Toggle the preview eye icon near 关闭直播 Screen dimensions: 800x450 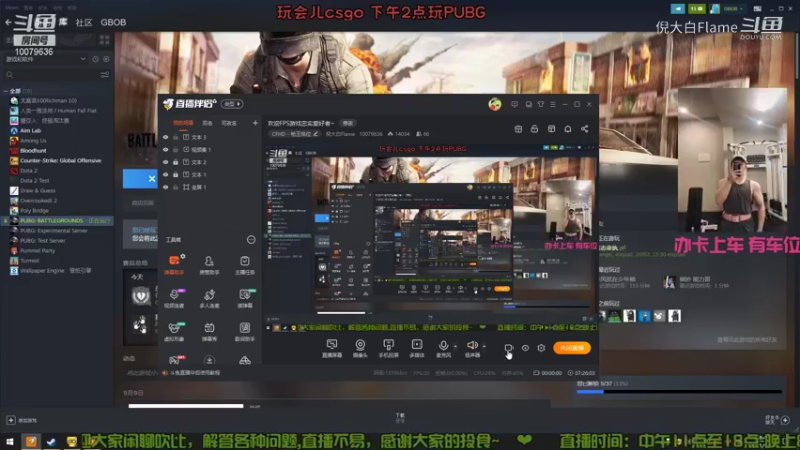point(525,348)
